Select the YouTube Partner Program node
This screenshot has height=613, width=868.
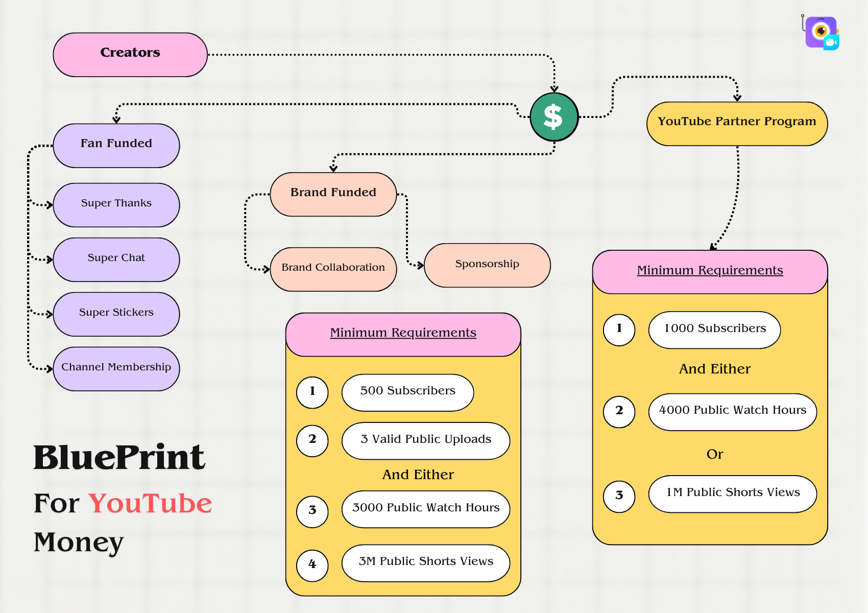[x=737, y=124]
